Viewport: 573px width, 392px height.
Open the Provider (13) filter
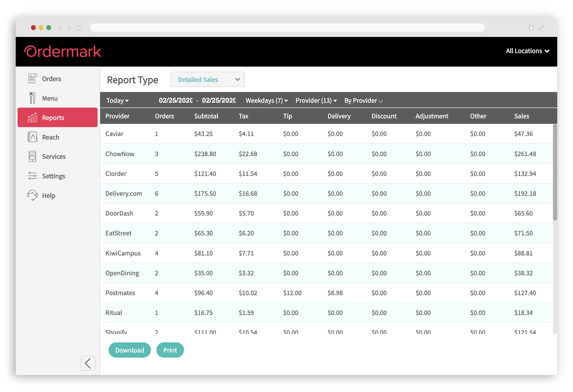[316, 100]
